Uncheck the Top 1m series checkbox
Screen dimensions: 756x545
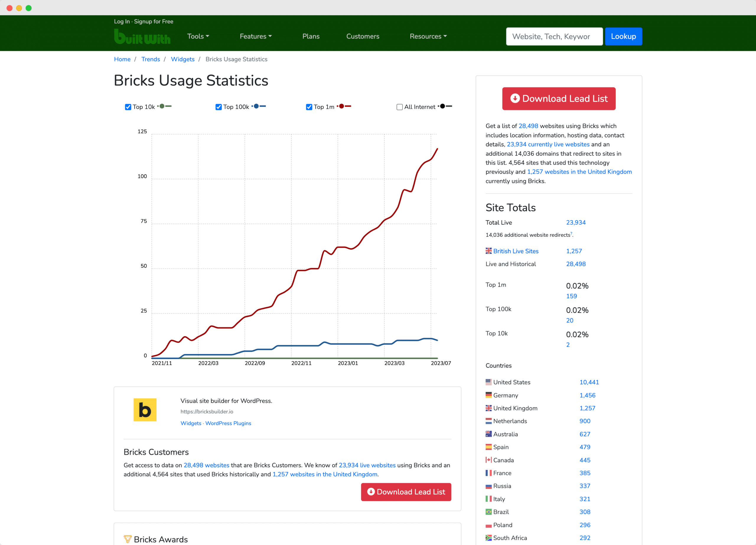309,107
